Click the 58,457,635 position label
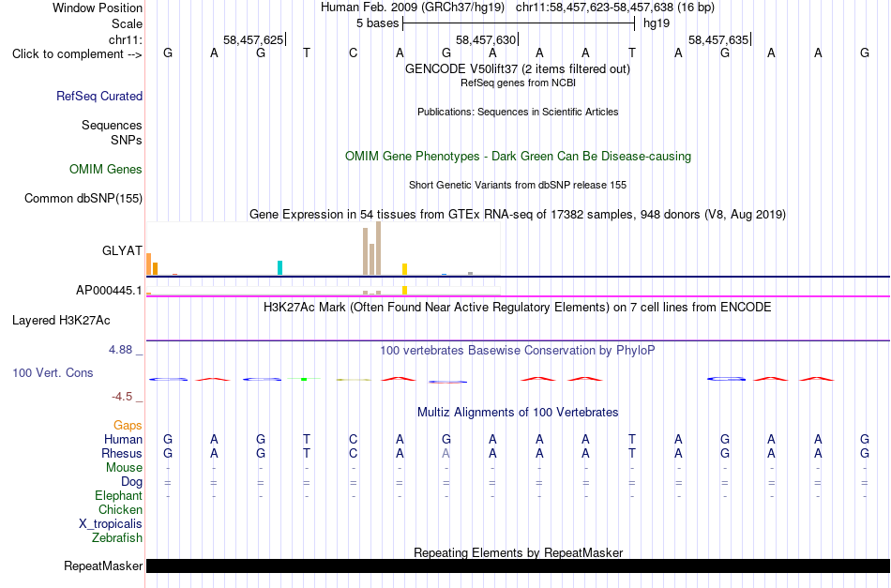 tap(718, 39)
